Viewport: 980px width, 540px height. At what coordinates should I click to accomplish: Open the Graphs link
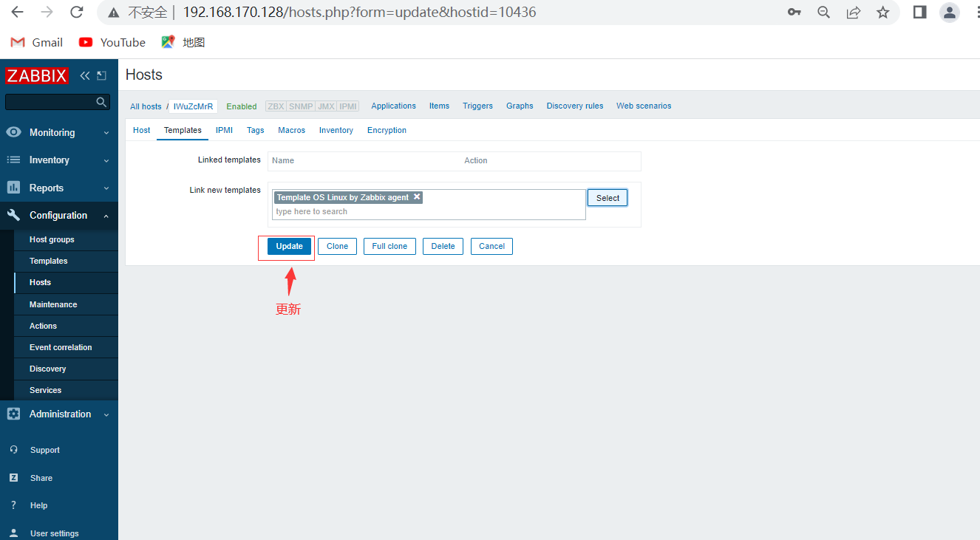click(x=520, y=106)
